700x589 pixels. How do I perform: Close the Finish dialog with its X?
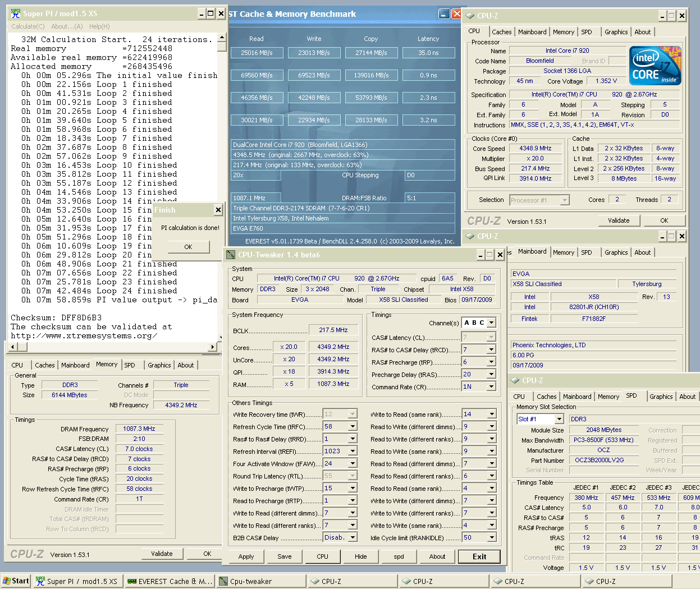(218, 210)
